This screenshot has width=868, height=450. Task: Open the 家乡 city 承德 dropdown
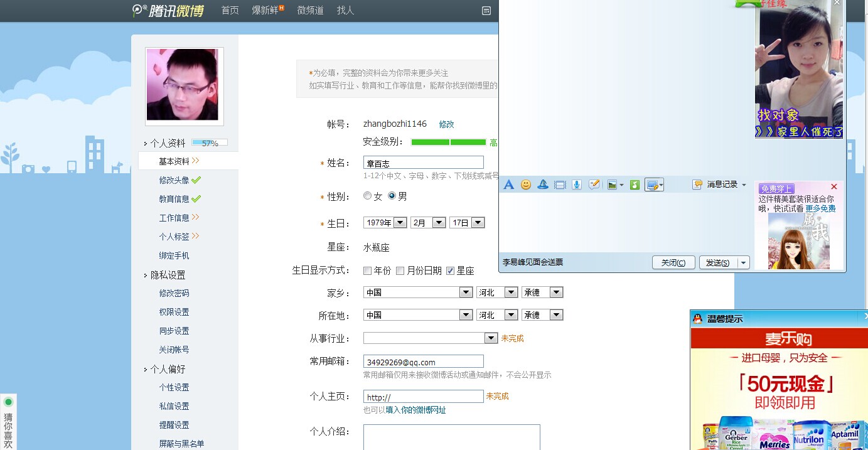tap(542, 292)
